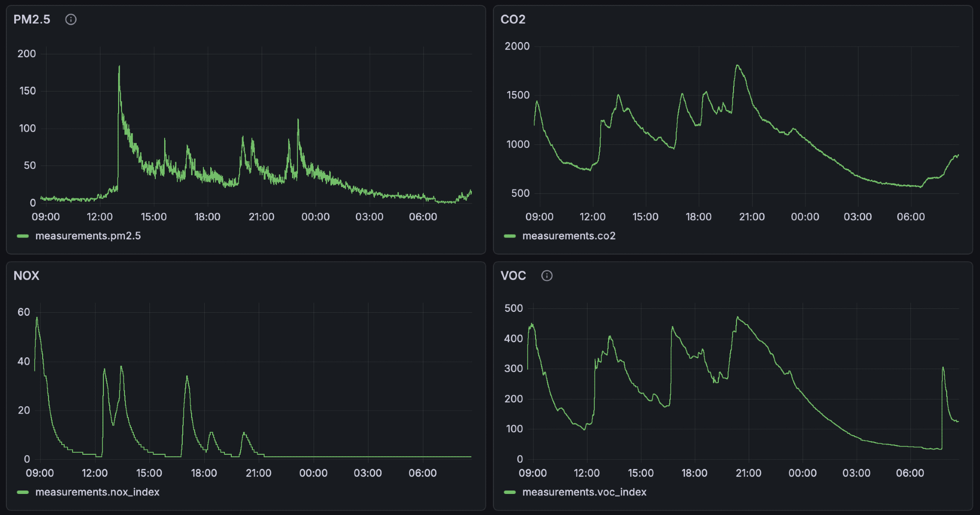Viewport: 980px width, 515px height.
Task: Click the PM2.5 panel info icon
Action: (71, 20)
